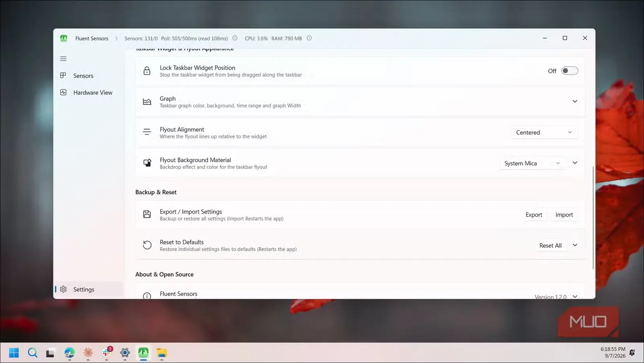The height and width of the screenshot is (363, 644).
Task: Open the hamburger navigation menu
Action: pos(63,59)
